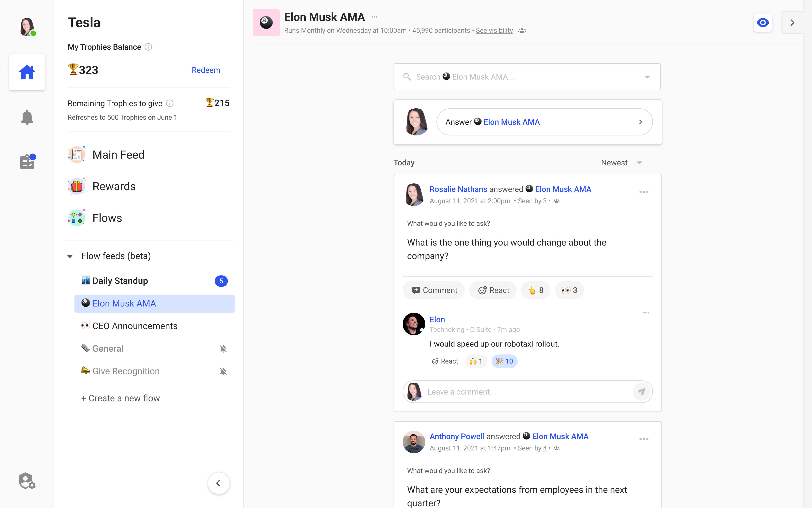Click Elon's profile picture in comment
Image resolution: width=812 pixels, height=508 pixels.
(x=414, y=324)
